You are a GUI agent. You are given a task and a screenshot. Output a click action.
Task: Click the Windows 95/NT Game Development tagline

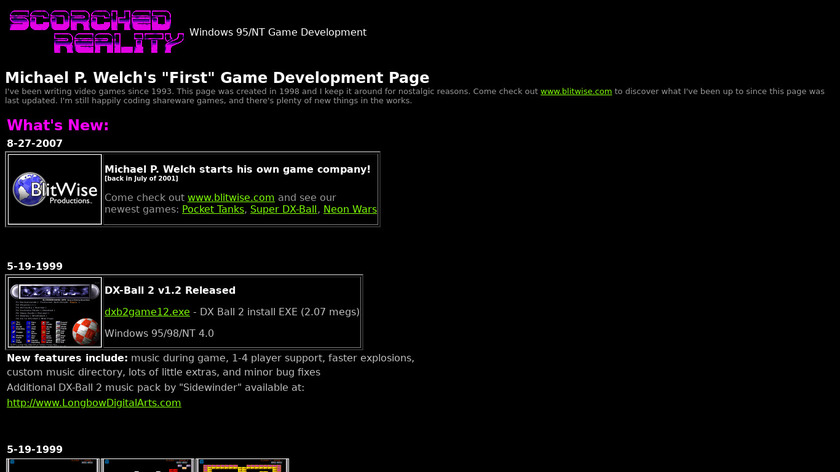(278, 32)
